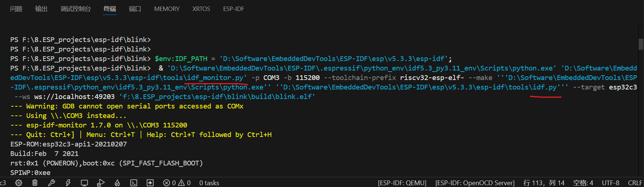The width and height of the screenshot is (644, 187).
Task: Click the first PS F:\8.ESP_projects prompt line
Action: click(80, 40)
